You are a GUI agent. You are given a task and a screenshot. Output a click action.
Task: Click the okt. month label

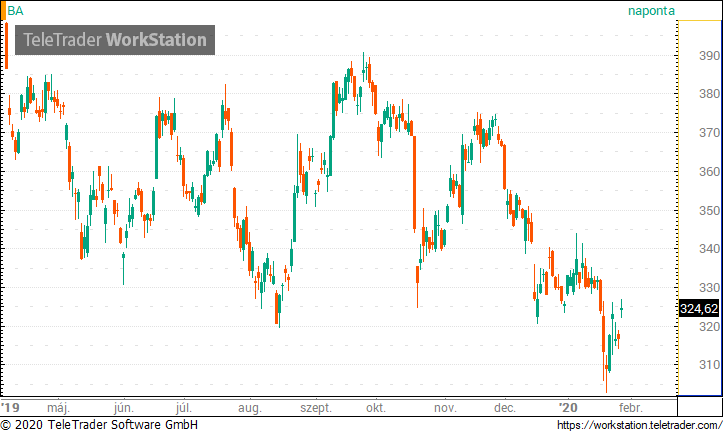pos(376,408)
